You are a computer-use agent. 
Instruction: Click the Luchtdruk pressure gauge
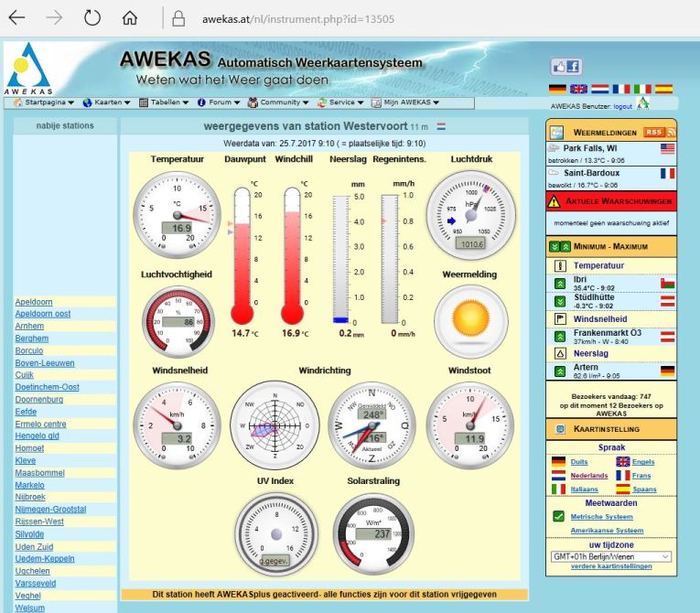471,215
